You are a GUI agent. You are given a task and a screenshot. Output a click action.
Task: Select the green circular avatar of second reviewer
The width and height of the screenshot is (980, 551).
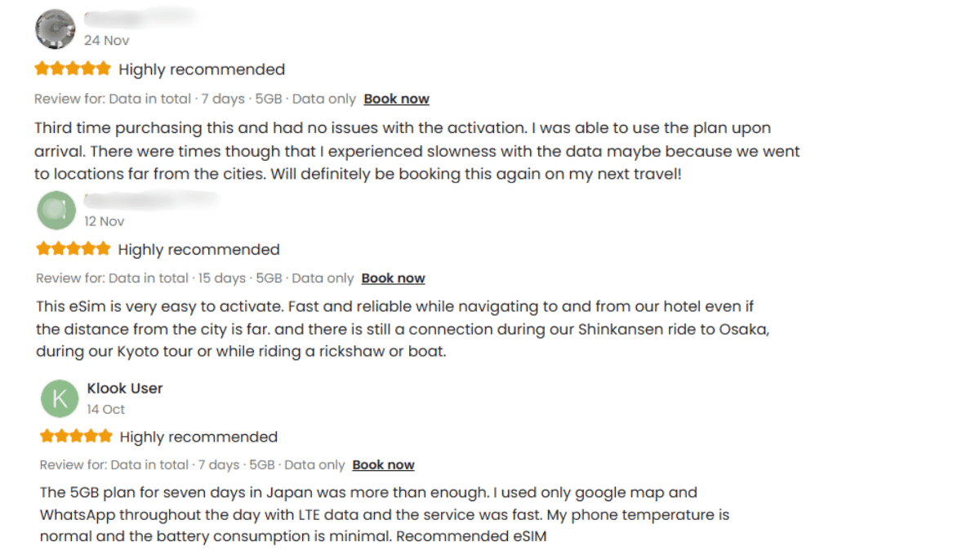click(56, 210)
